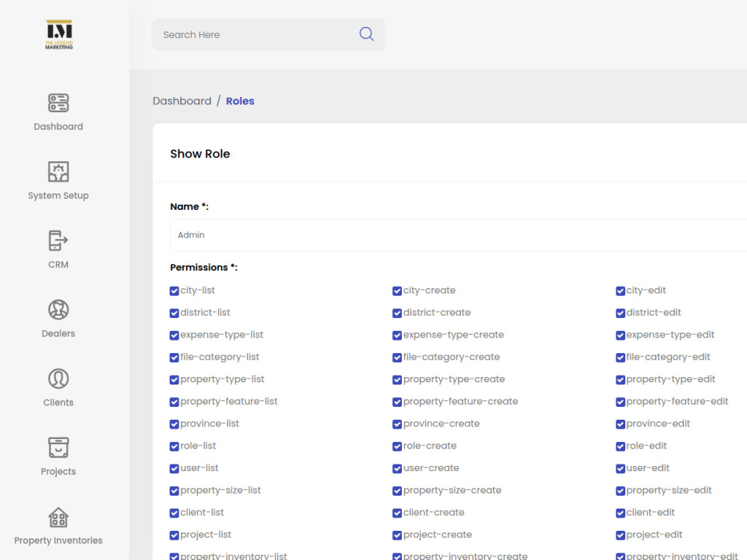This screenshot has width=747, height=560.
Task: Select the Dashboard menu label
Action: [x=58, y=127]
